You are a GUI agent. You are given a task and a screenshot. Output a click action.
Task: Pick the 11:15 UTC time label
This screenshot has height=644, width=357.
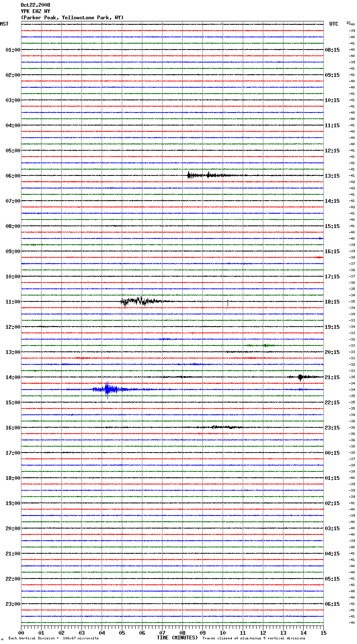coord(332,126)
